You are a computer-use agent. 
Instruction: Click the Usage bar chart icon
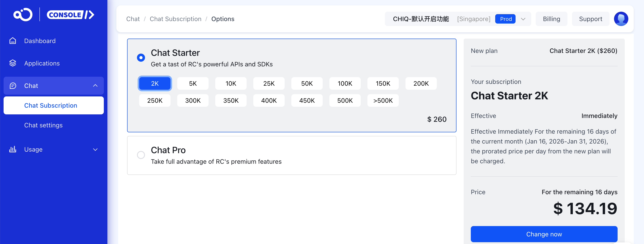point(13,149)
